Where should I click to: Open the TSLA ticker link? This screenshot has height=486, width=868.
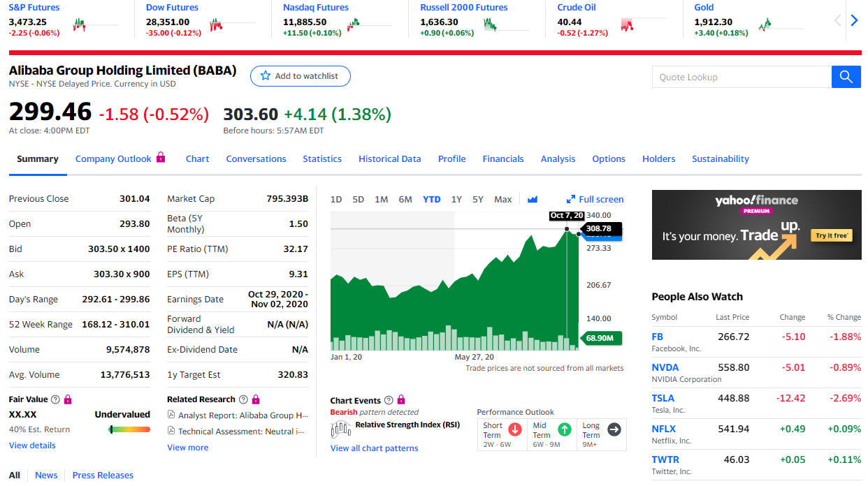coord(663,398)
